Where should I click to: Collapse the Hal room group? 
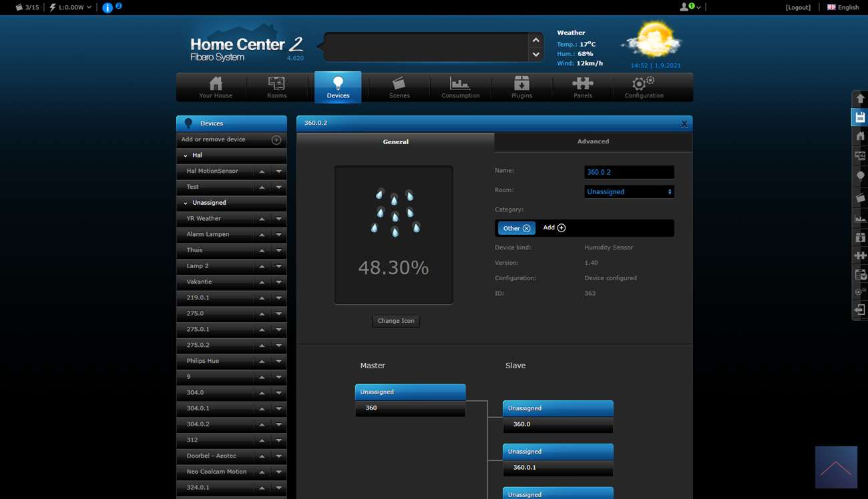pos(186,155)
